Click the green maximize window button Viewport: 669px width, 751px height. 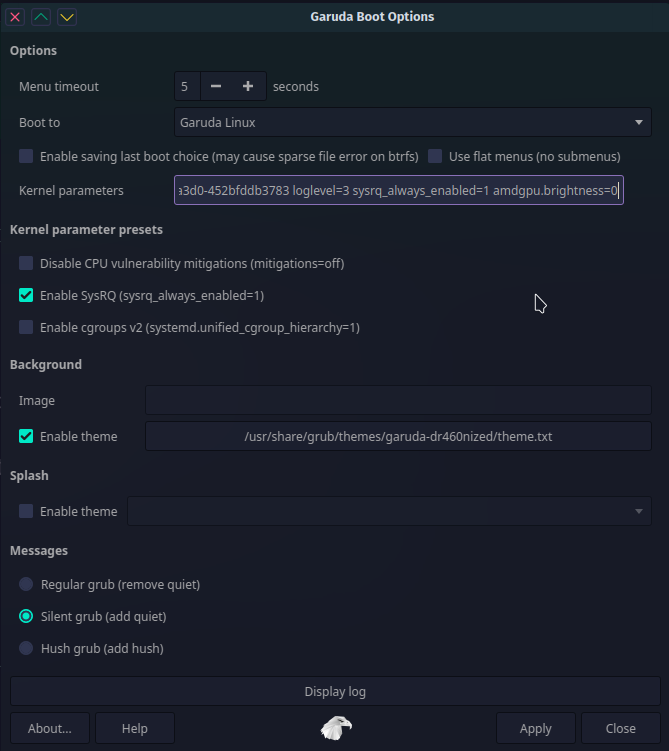tap(41, 17)
